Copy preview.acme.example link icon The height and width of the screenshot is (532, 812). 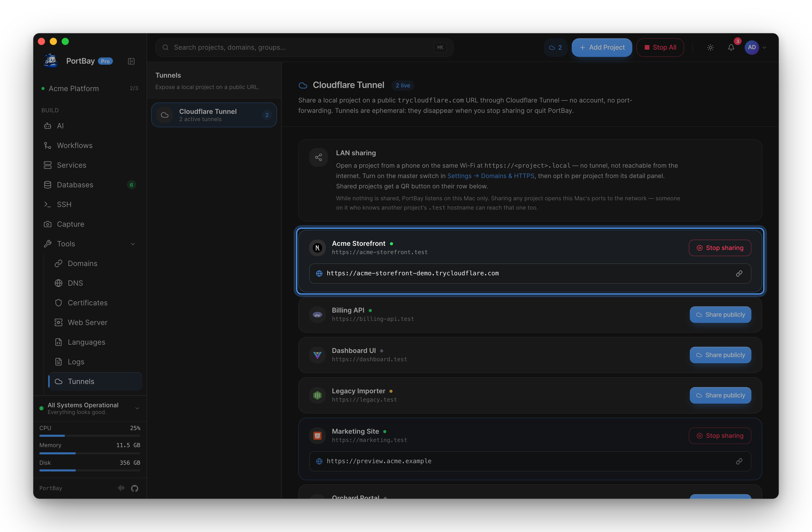[x=739, y=461]
